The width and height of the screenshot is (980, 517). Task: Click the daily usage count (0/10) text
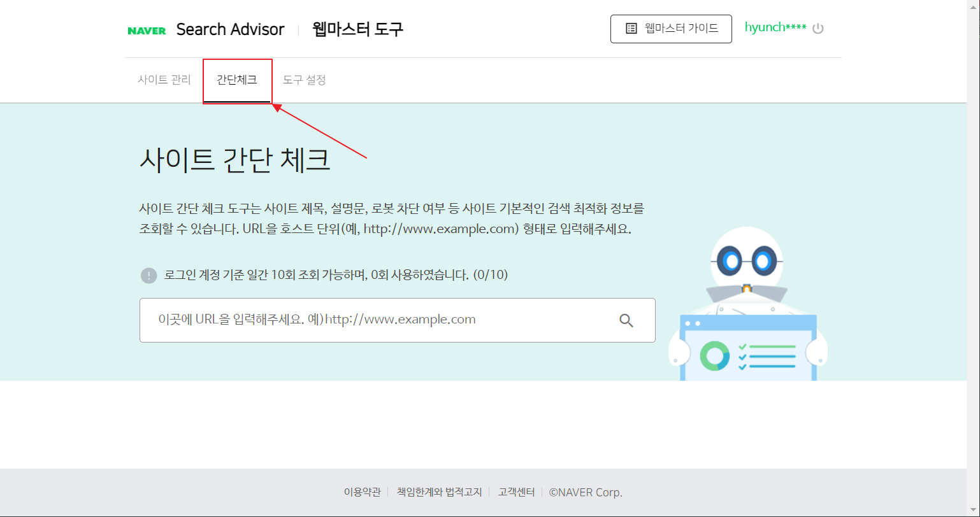pos(491,275)
